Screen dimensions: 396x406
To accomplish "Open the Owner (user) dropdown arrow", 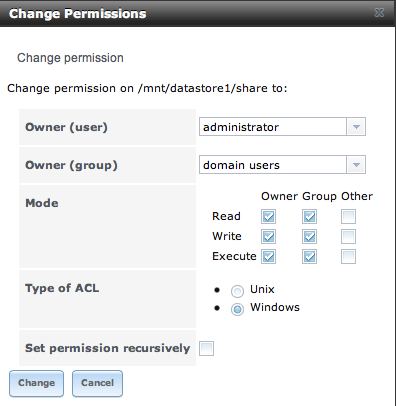I will click(x=356, y=127).
